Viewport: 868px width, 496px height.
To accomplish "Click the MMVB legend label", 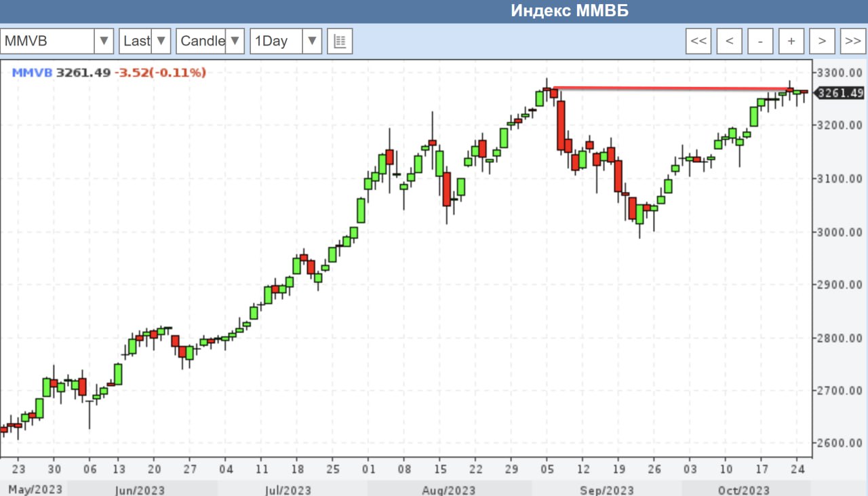I will point(32,73).
